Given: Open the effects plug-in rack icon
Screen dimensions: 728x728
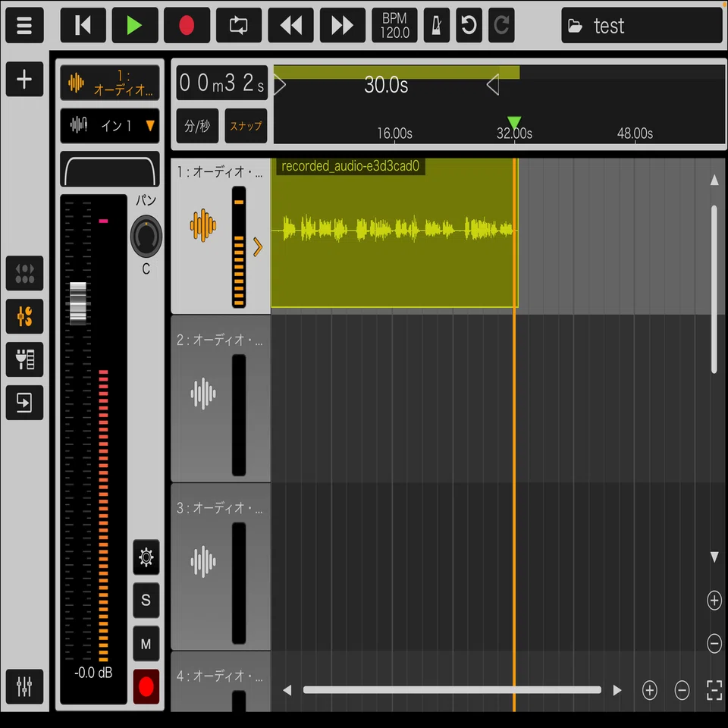Looking at the screenshot, I should 24,359.
